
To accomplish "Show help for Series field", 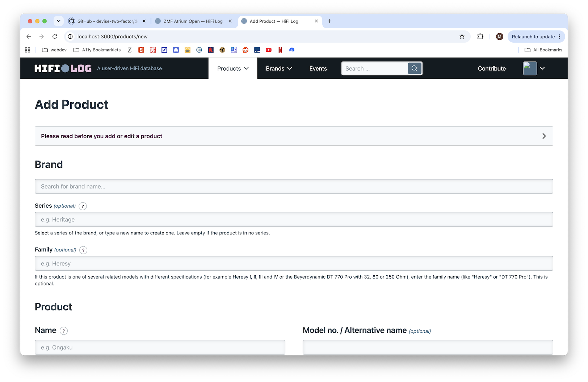I will (83, 206).
